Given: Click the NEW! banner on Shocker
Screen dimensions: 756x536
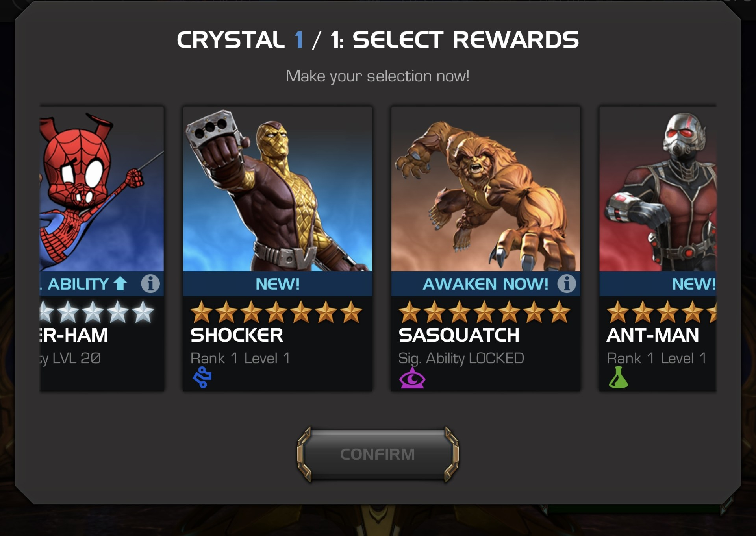Looking at the screenshot, I should point(278,284).
